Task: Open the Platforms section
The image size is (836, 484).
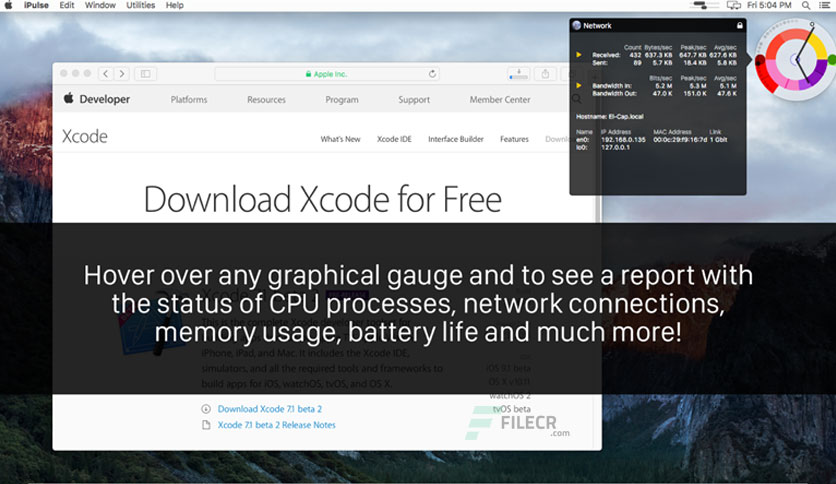Action: click(189, 100)
